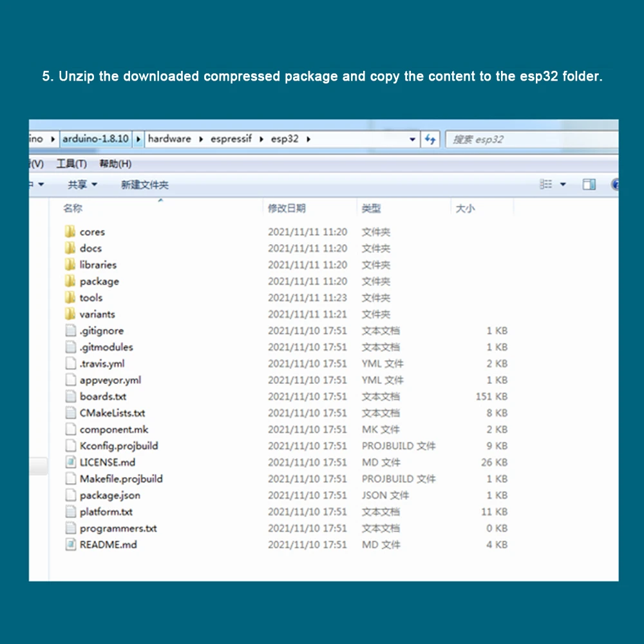Click the MK 文件 type cell
The width and height of the screenshot is (644, 644).
(381, 429)
